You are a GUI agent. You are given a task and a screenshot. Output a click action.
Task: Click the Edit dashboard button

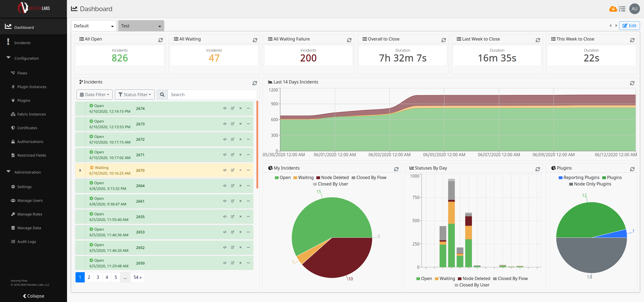[629, 26]
